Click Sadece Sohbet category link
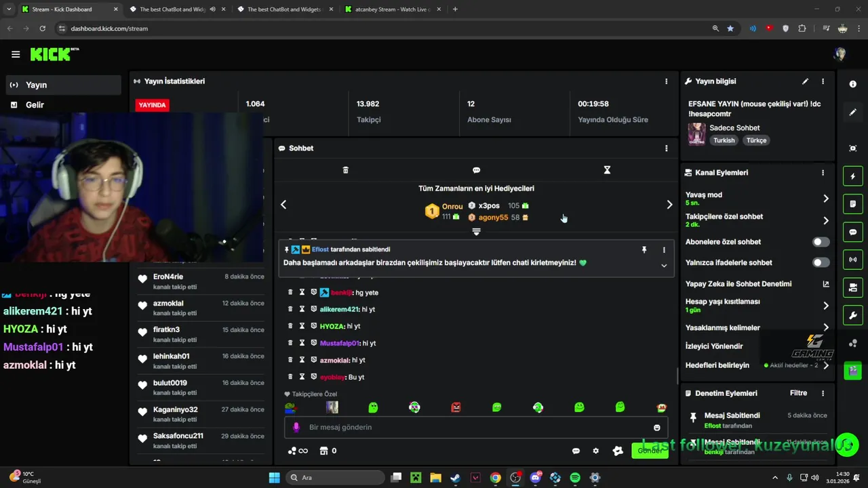Screen dimensions: 868x488 [734, 127]
